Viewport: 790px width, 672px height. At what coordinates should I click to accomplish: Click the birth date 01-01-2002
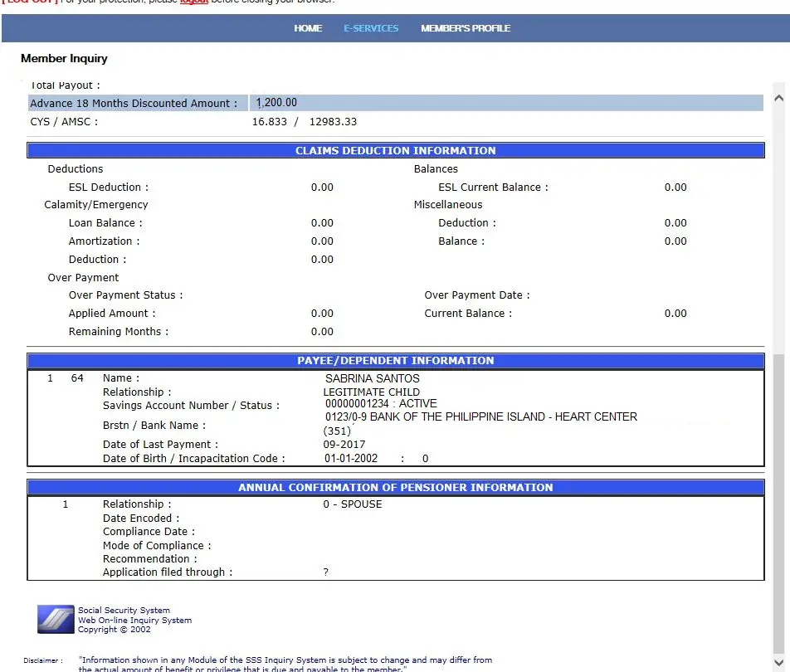(351, 459)
